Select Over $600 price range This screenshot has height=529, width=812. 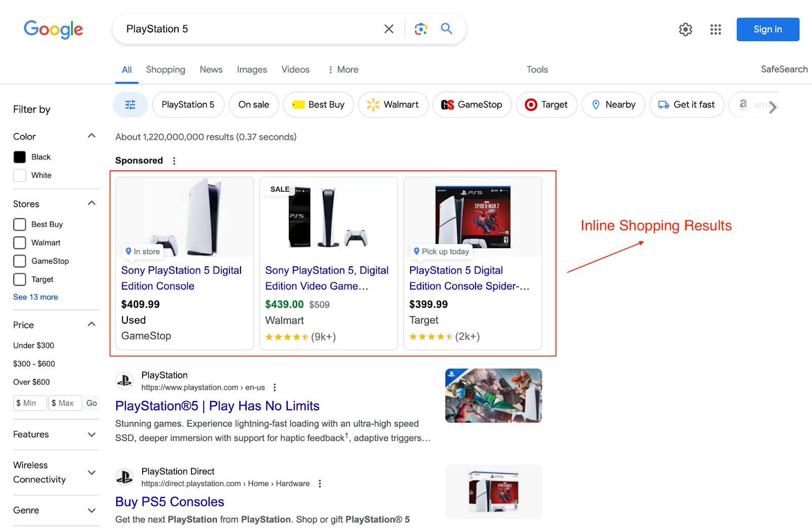coord(31,382)
